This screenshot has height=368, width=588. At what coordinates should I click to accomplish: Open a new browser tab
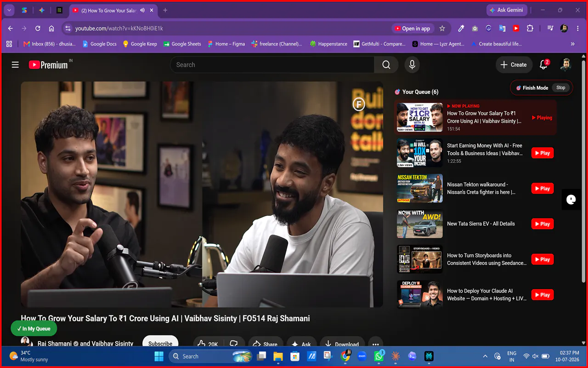165,10
